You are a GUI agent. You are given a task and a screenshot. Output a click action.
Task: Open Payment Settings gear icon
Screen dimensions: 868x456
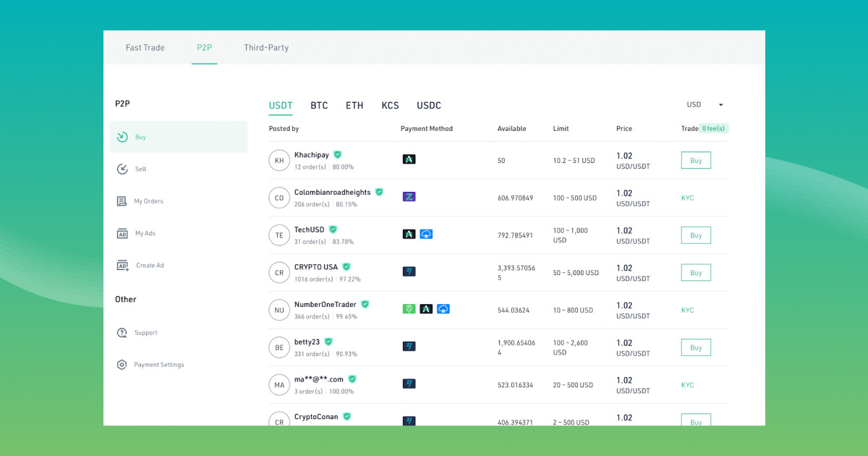point(122,364)
